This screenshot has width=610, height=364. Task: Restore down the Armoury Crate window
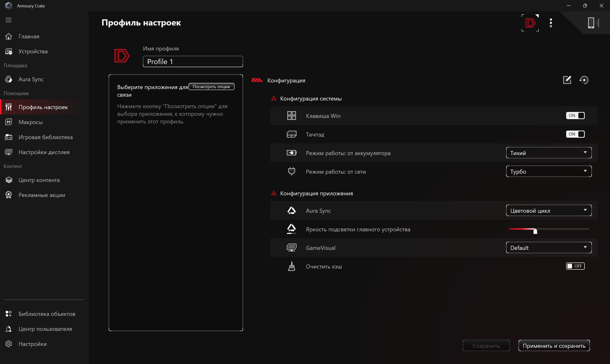(x=585, y=5)
